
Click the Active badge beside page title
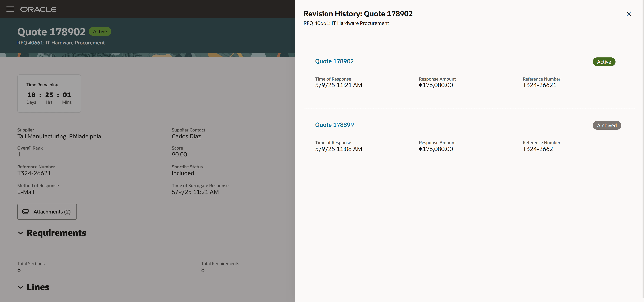pos(100,32)
